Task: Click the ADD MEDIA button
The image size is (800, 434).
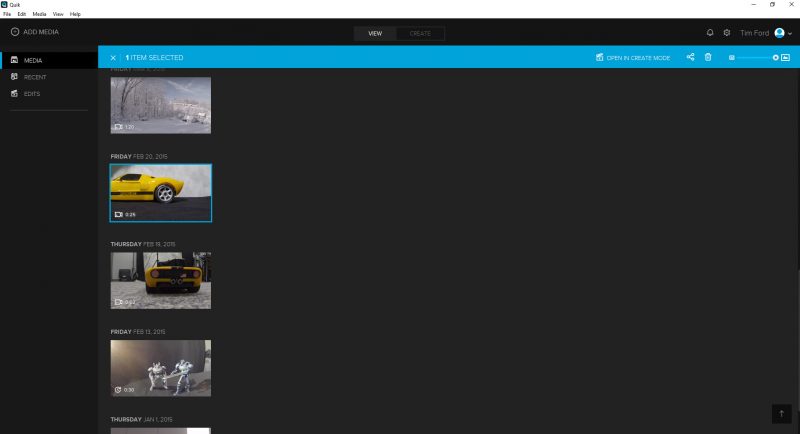Action: point(35,33)
